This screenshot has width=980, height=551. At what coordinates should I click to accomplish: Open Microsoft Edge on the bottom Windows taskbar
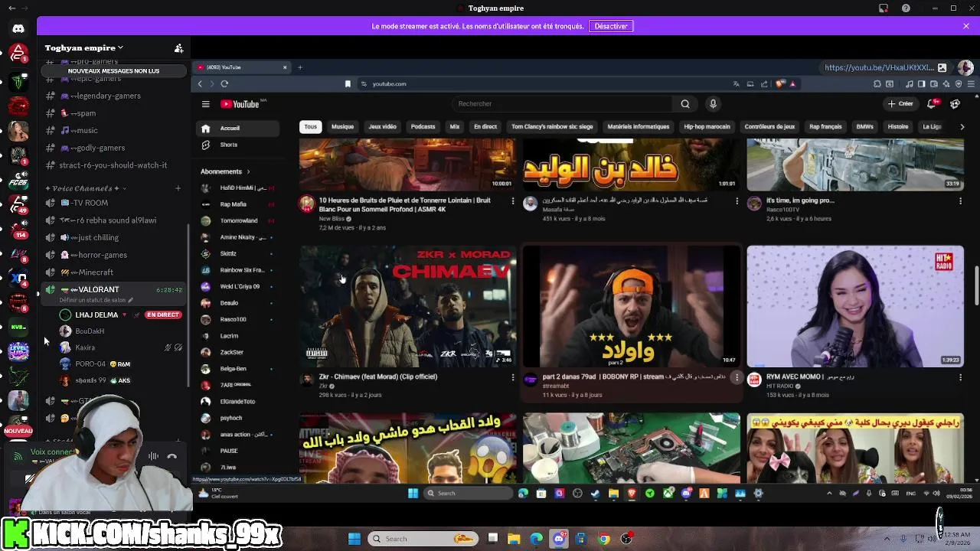(x=537, y=539)
